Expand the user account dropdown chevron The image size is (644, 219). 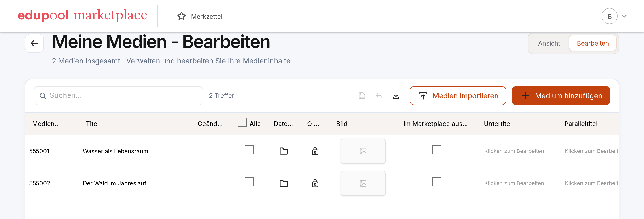pos(624,16)
